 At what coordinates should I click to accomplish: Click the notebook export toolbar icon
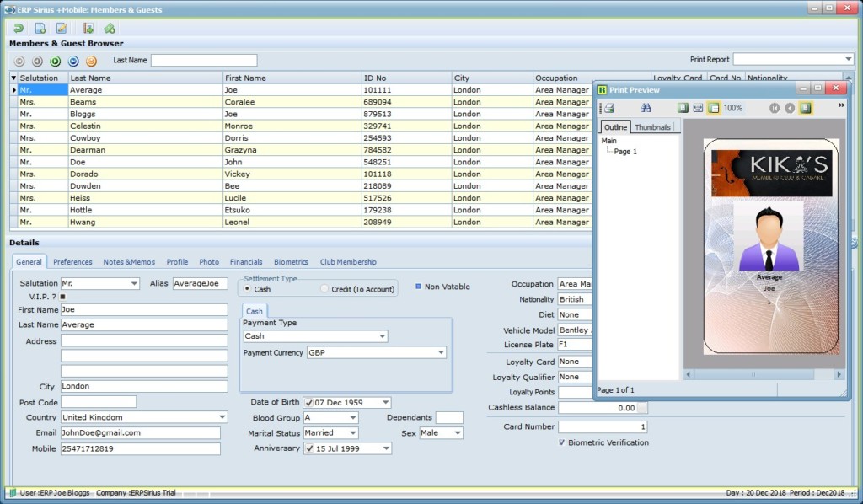[88, 28]
